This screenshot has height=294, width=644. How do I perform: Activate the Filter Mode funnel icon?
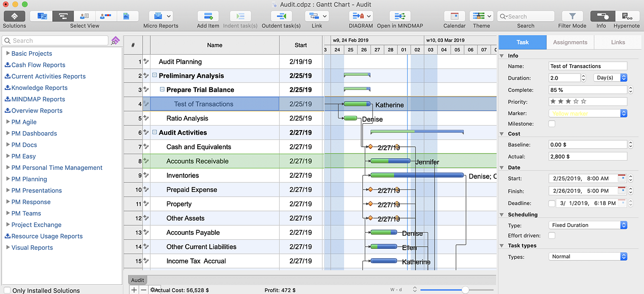(x=572, y=17)
